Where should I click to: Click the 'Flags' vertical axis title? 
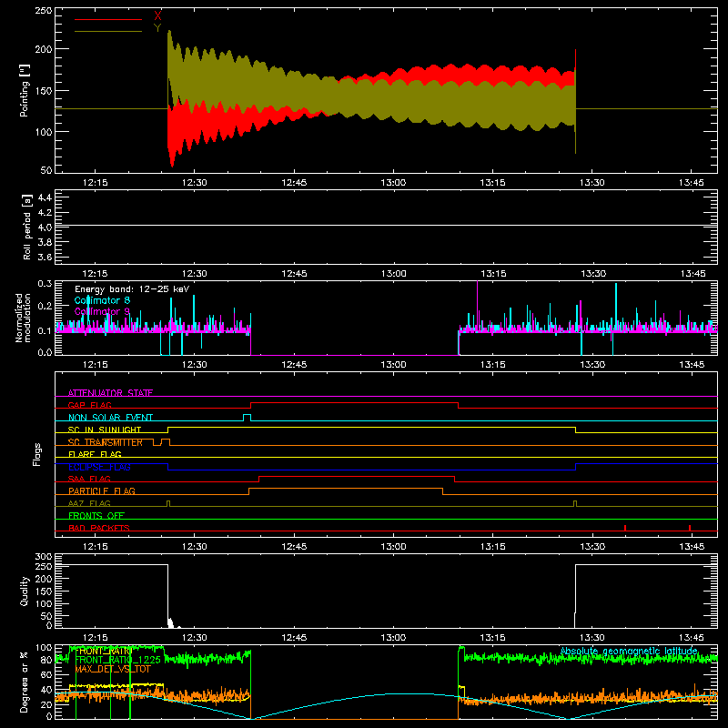point(37,454)
